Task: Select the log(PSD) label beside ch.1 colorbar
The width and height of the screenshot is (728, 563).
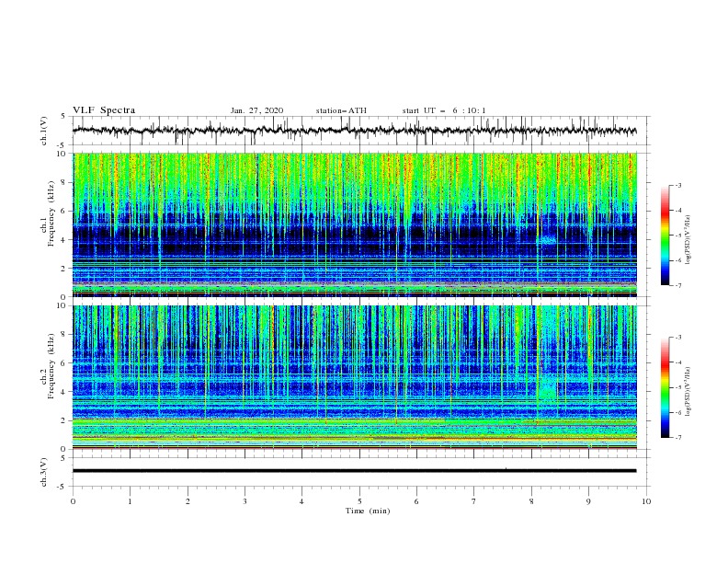Action: coord(688,240)
